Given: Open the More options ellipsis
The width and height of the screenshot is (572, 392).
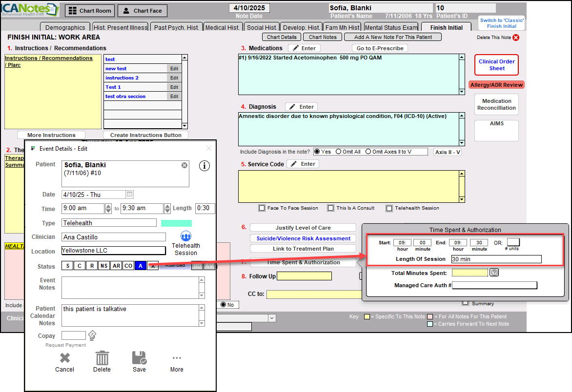Looking at the screenshot, I should (177, 358).
